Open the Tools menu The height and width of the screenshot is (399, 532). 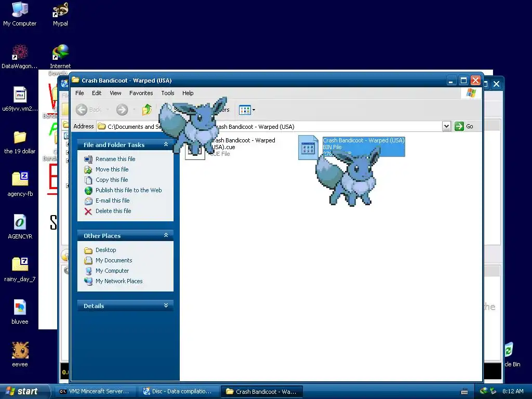click(x=168, y=93)
